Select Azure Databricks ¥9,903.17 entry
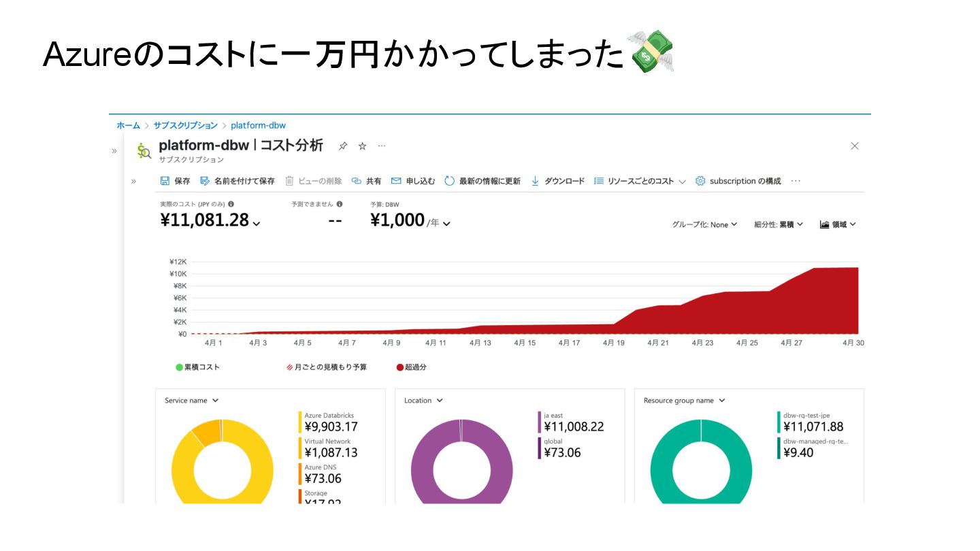 (x=328, y=422)
